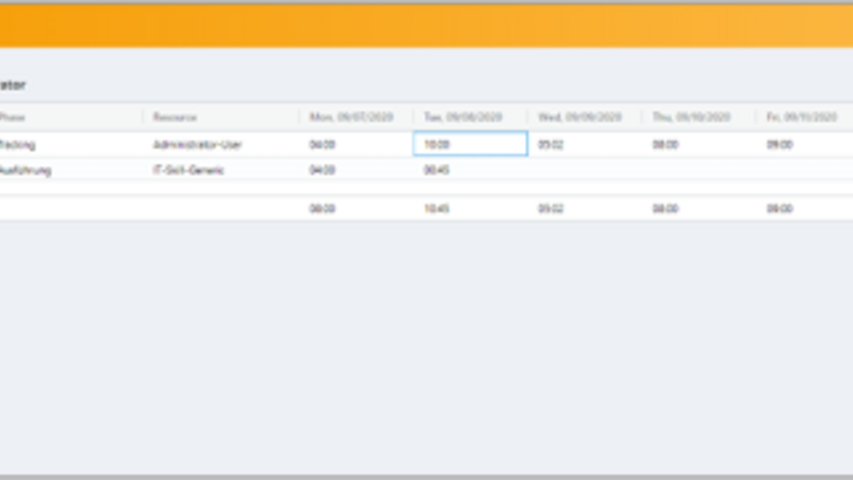Click the 10:45 Tuesday total cell
The height and width of the screenshot is (480, 853).
(436, 209)
